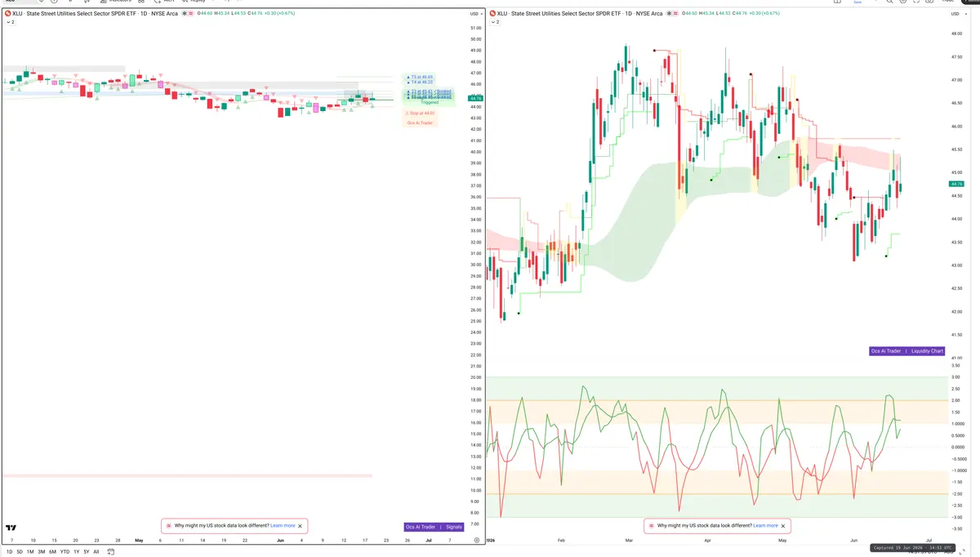The image size is (980, 557).
Task: Click the pink wavy-lines status icon in right chart title
Action: pyautogui.click(x=675, y=14)
